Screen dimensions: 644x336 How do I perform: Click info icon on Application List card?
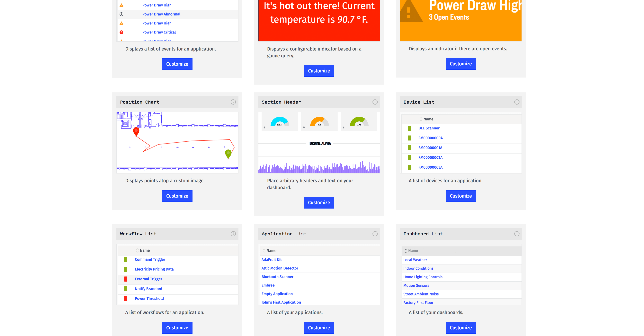375,234
